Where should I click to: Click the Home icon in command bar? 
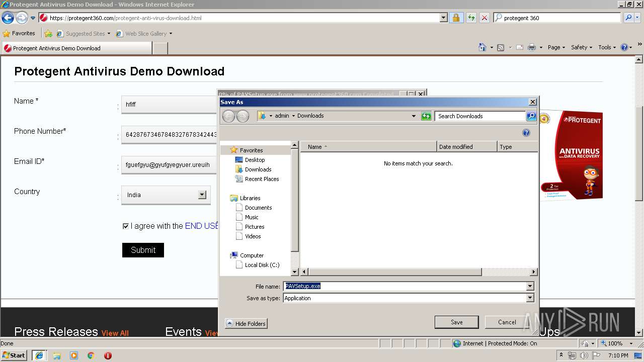(x=482, y=47)
